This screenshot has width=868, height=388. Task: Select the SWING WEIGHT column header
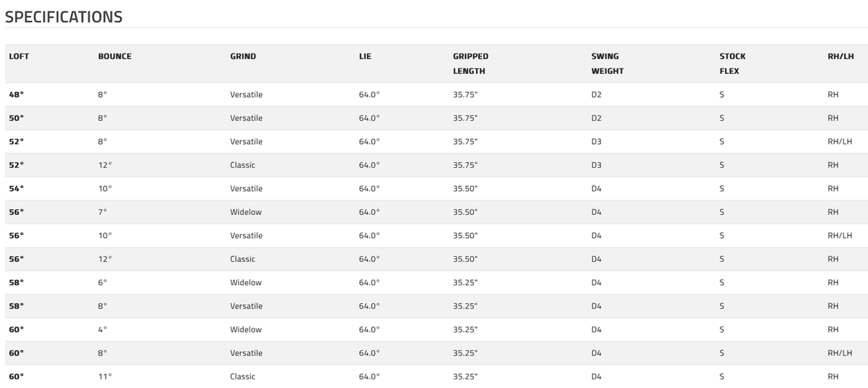(608, 64)
